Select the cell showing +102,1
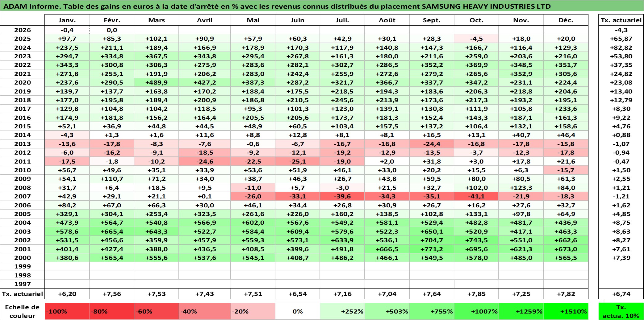644x320 pixels. tap(157, 39)
